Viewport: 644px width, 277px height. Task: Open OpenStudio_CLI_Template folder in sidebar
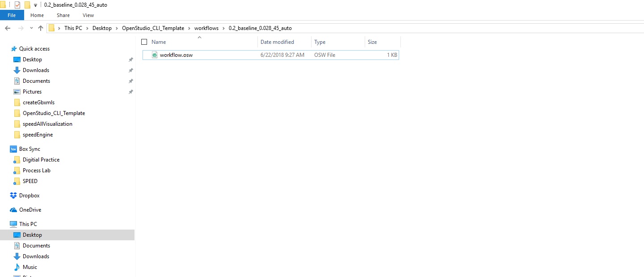point(54,113)
